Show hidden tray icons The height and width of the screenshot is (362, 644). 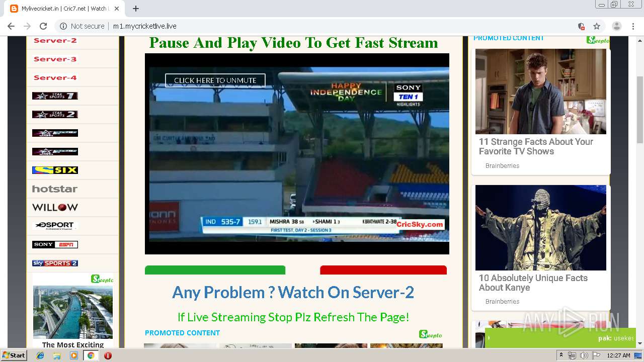(x=561, y=355)
